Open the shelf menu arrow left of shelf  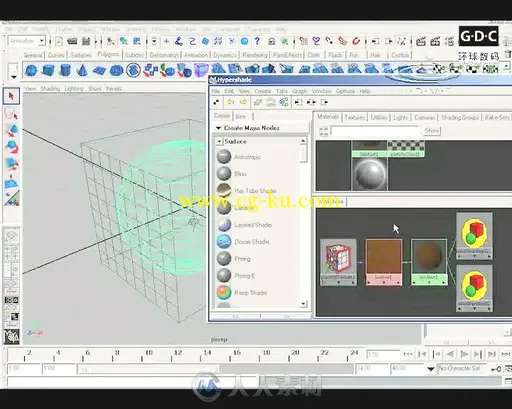14,77
